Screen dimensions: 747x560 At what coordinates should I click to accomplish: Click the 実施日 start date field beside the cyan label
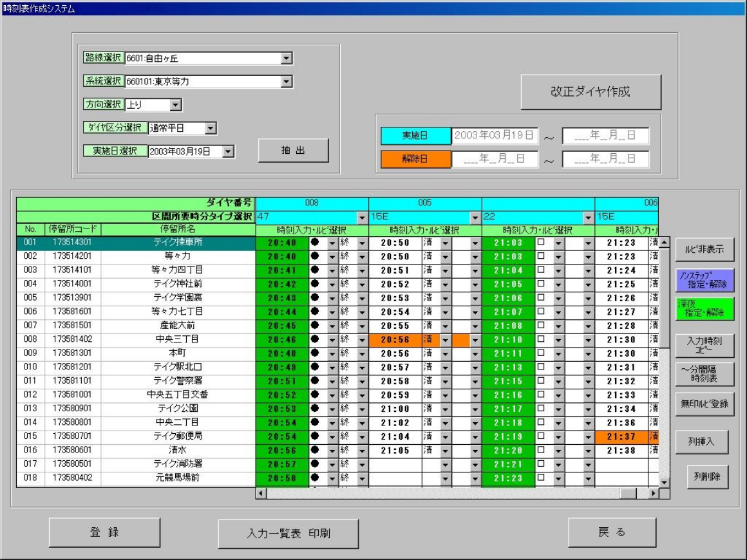click(x=495, y=136)
